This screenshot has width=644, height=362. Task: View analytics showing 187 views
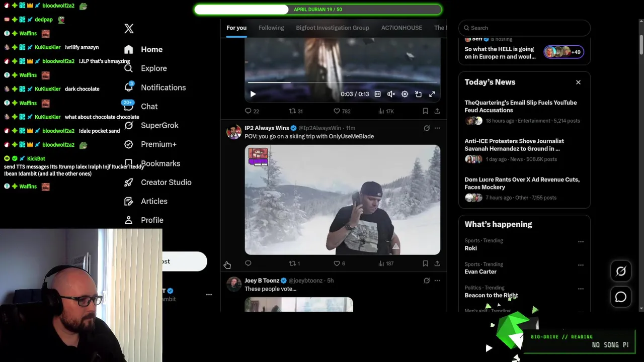pyautogui.click(x=385, y=263)
